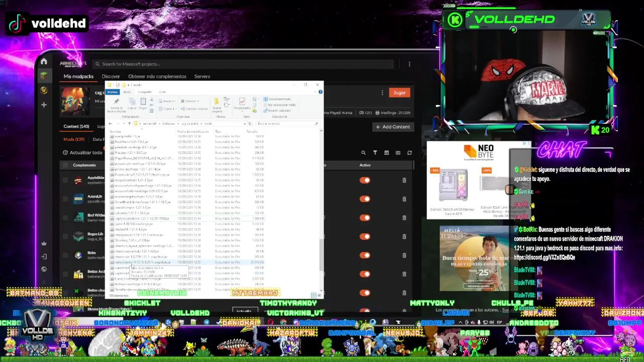This screenshot has width=644, height=362.
Task: Select World of Warcraft icon in sidebar
Action: 44,90
